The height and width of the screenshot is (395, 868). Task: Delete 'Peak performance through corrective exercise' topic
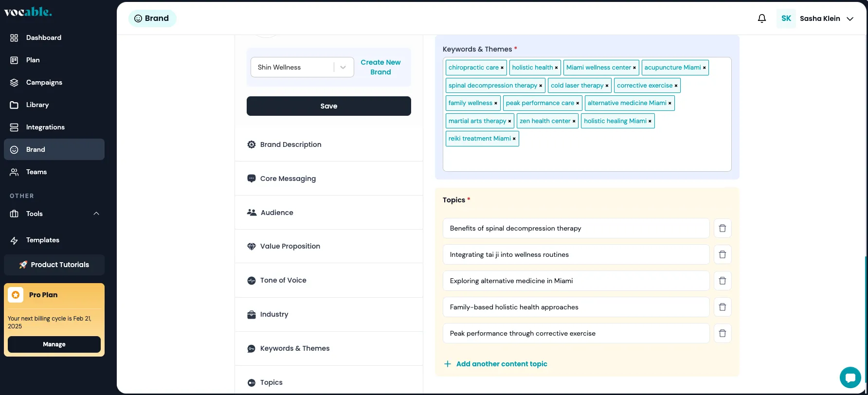tap(723, 333)
